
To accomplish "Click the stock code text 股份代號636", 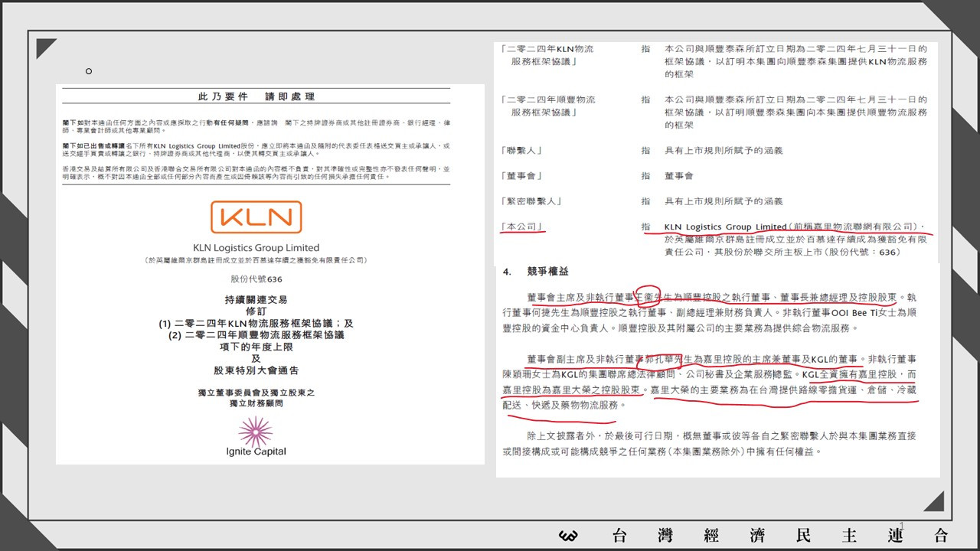I will pyautogui.click(x=256, y=279).
